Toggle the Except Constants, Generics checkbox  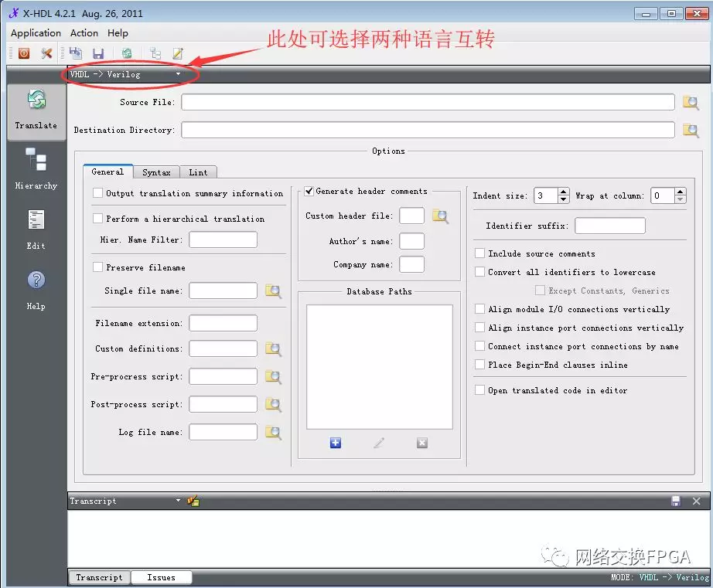click(540, 291)
